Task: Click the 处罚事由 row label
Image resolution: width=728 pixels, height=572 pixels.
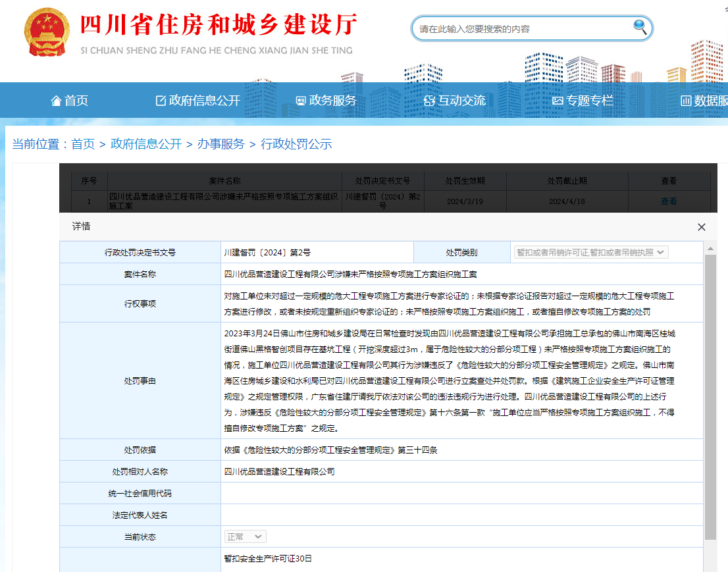Action: point(140,380)
